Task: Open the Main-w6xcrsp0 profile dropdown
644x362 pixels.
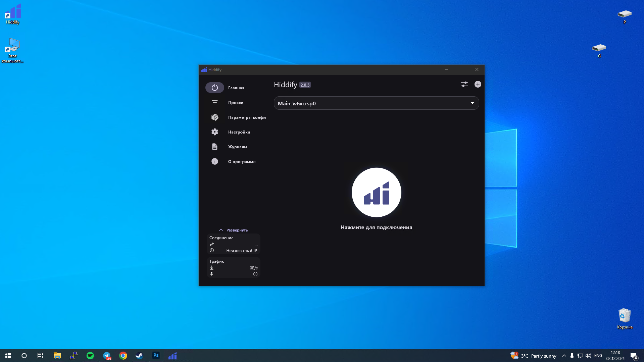Action: tap(376, 103)
